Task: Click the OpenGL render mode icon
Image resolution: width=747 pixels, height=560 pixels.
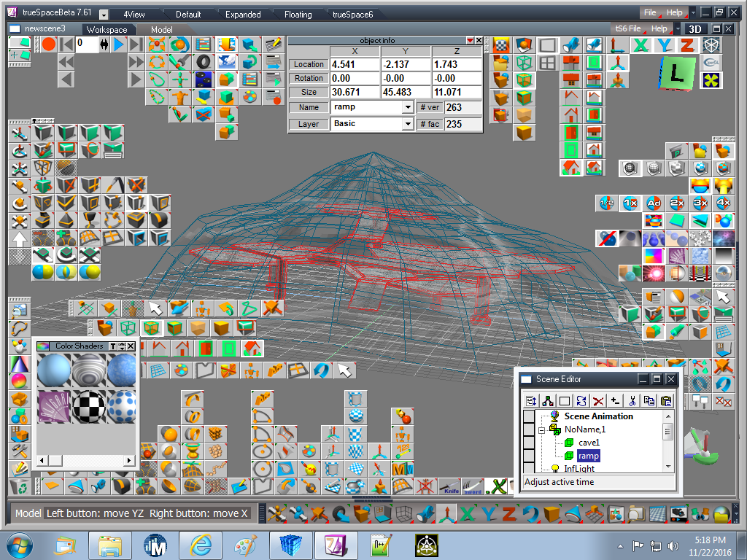Action: point(711,63)
